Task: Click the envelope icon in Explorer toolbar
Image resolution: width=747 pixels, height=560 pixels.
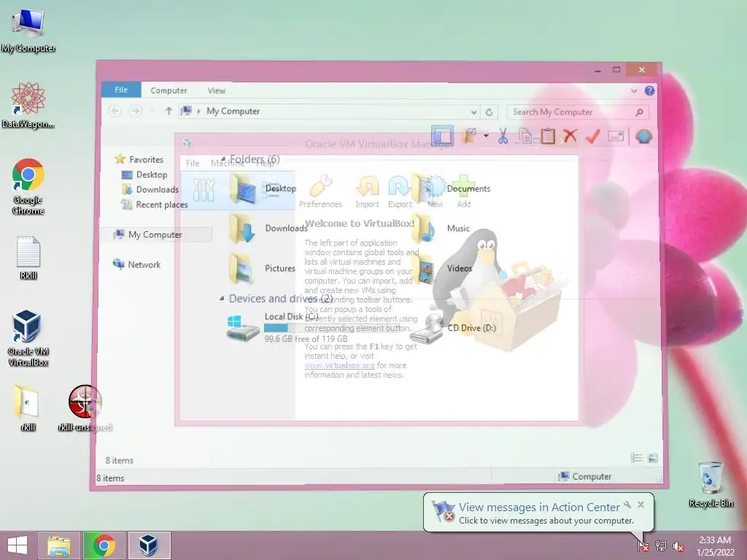Action: 616,136
